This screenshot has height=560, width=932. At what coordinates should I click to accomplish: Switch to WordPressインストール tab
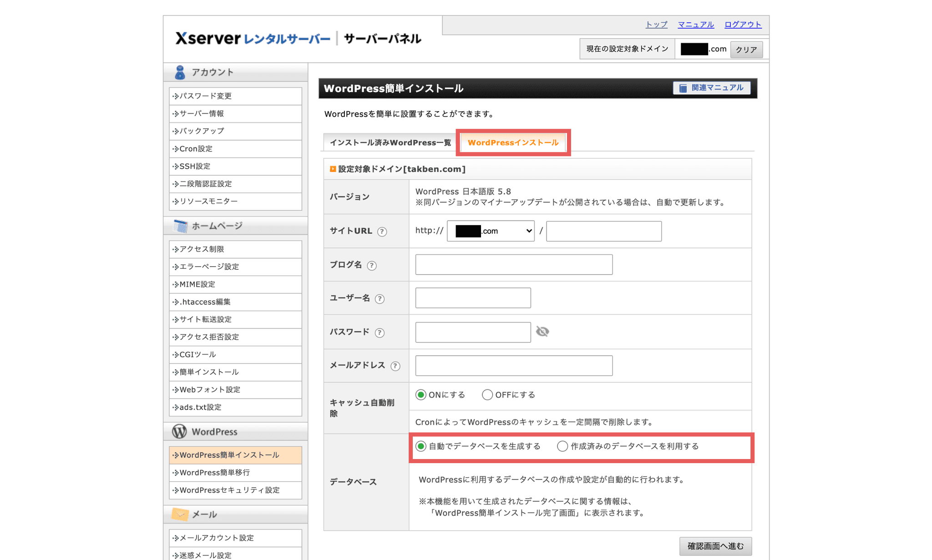pos(513,142)
